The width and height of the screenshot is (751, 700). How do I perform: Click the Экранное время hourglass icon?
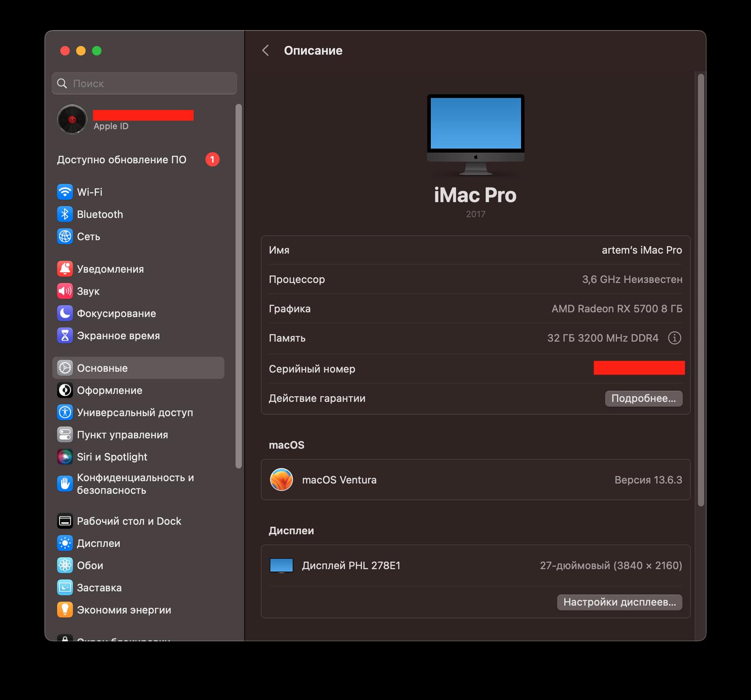point(65,335)
